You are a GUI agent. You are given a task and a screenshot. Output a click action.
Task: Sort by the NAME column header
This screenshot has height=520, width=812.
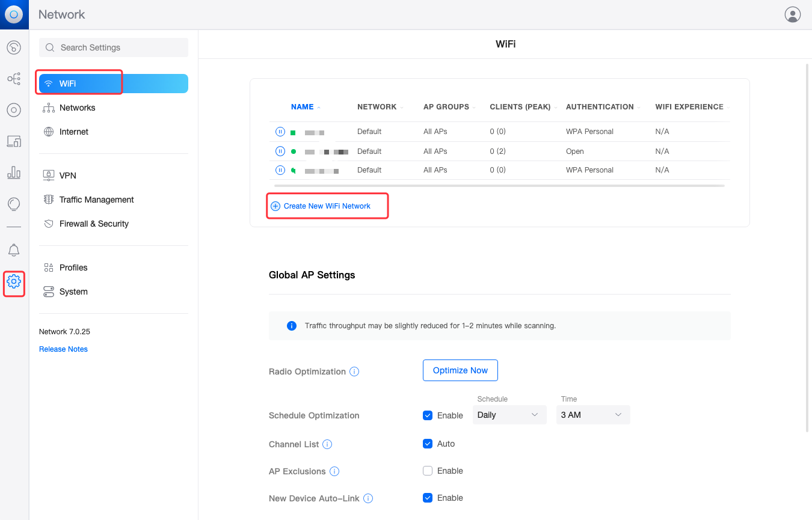(x=302, y=107)
